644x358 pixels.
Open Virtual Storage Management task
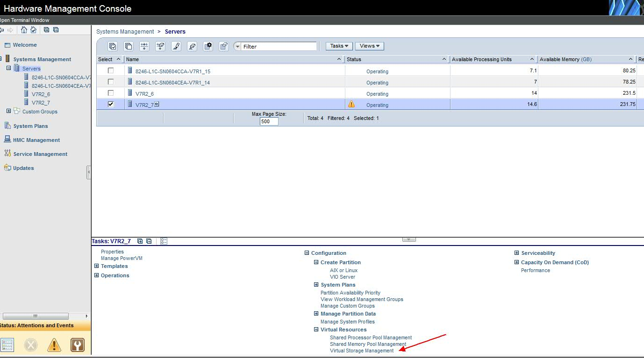362,351
